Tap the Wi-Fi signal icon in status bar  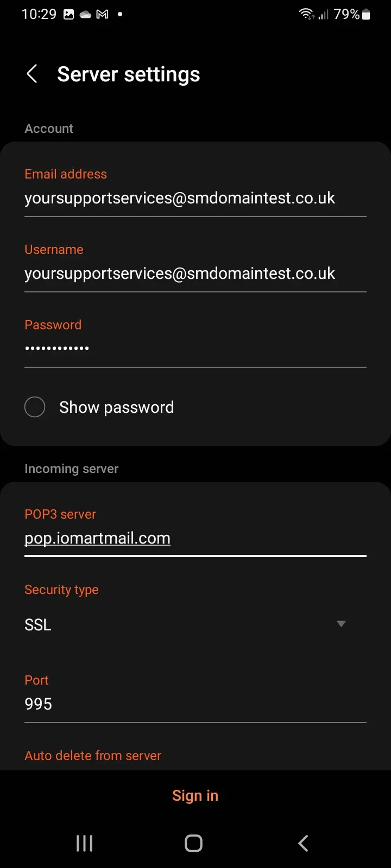click(307, 14)
